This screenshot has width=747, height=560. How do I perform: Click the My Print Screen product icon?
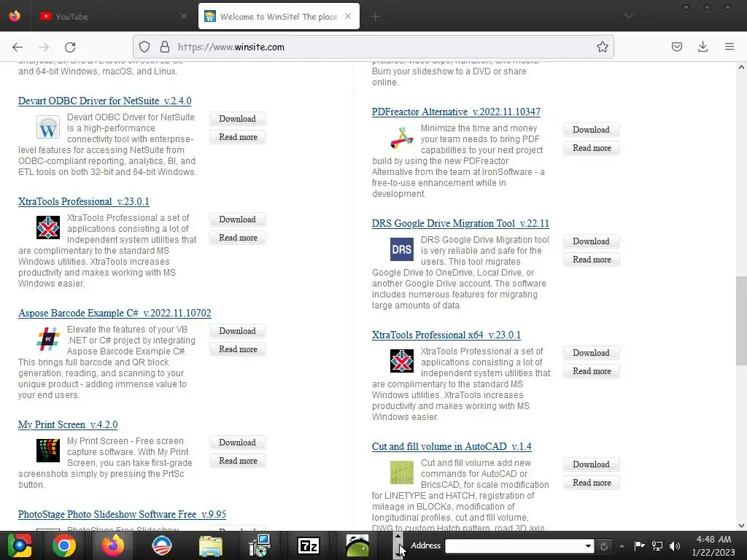point(48,451)
